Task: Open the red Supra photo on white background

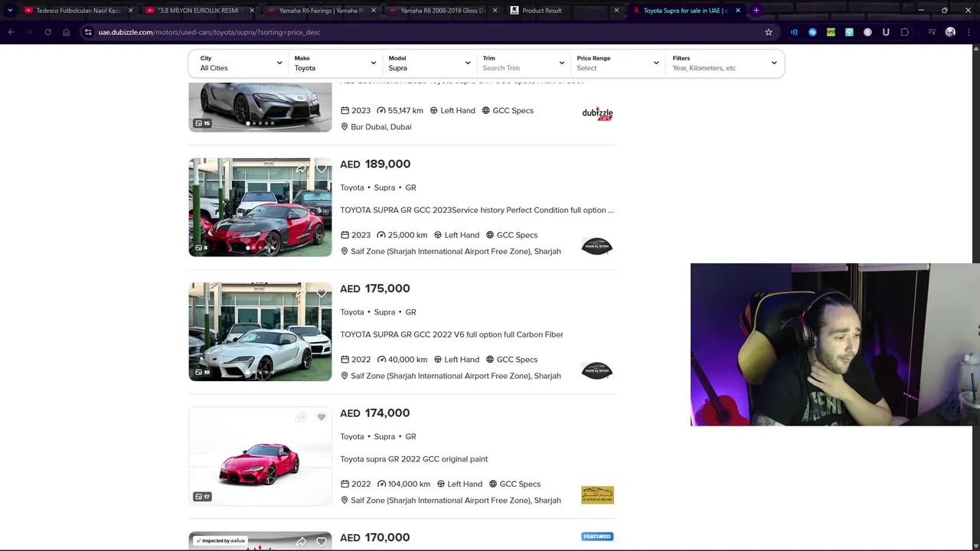Action: click(x=260, y=456)
